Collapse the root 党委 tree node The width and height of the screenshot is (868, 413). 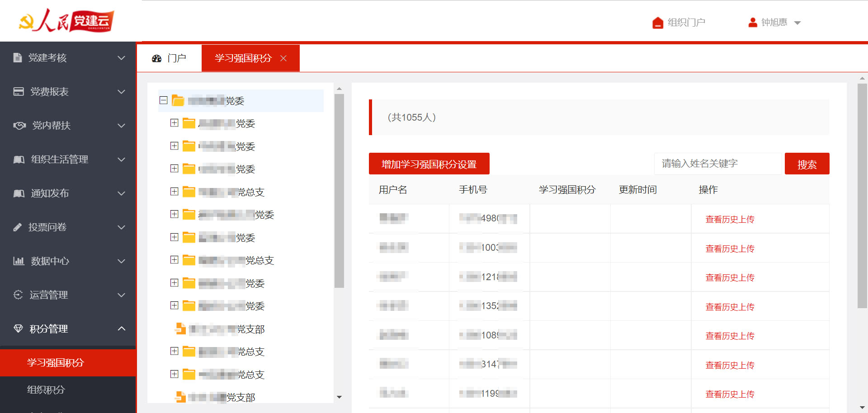point(164,100)
